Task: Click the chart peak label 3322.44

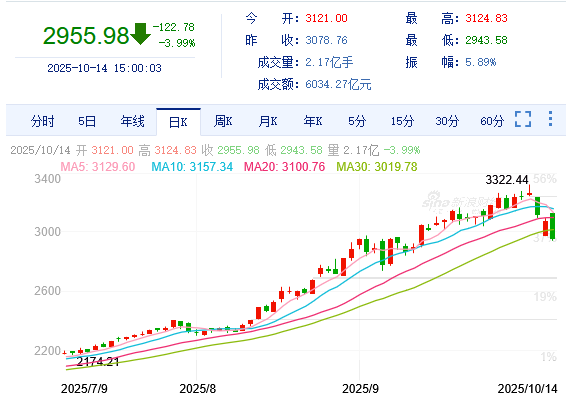Action: (507, 180)
